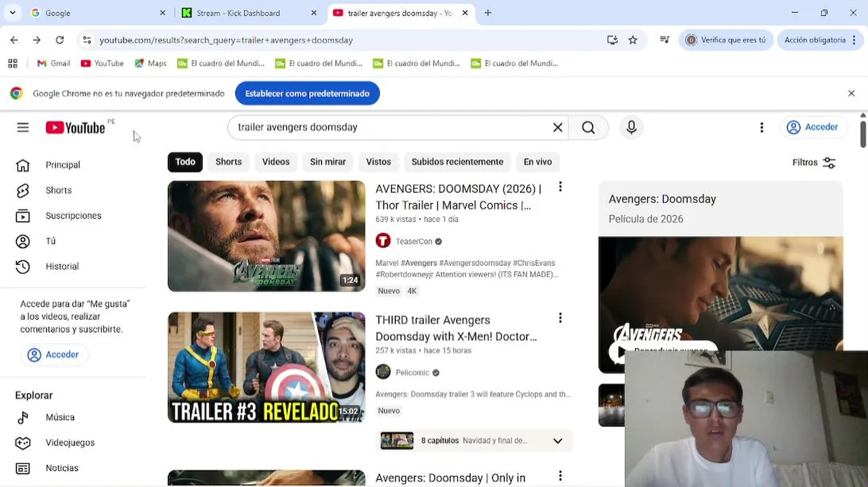Open media control icon in Chrome toolbar
Viewport: 868px width, 487px height.
coord(665,40)
